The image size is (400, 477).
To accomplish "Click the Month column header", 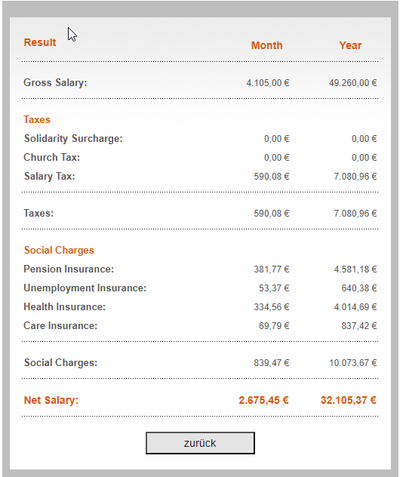I will pos(267,45).
